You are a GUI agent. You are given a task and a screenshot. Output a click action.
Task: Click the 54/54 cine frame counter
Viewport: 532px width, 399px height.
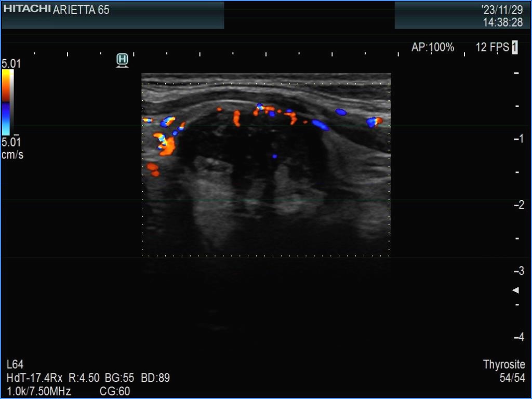pyautogui.click(x=512, y=378)
